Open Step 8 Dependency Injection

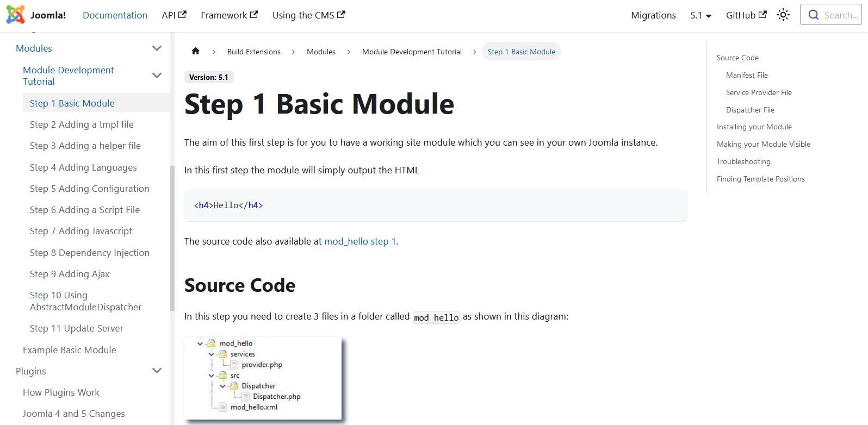(90, 253)
